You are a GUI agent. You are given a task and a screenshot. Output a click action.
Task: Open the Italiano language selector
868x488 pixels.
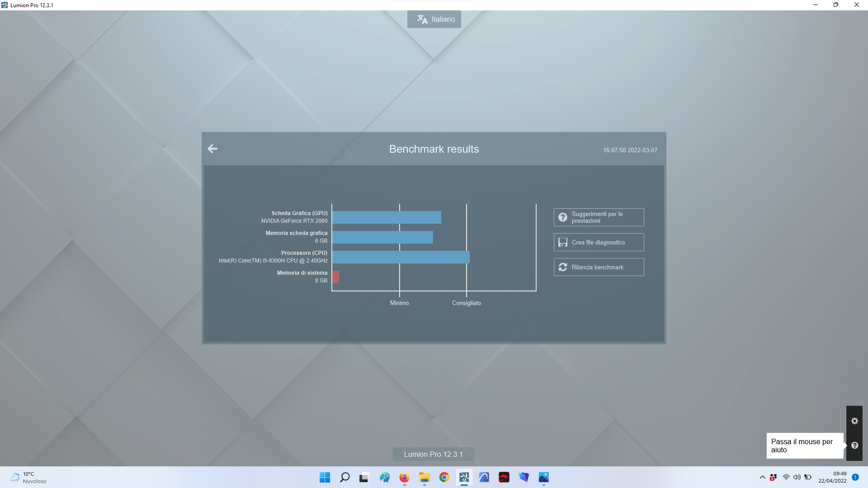click(x=434, y=19)
